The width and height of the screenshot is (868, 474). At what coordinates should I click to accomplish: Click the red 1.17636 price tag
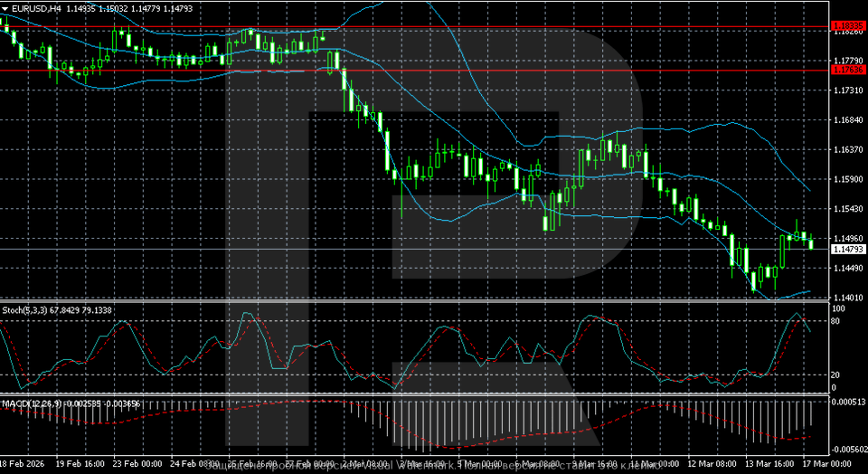point(848,70)
